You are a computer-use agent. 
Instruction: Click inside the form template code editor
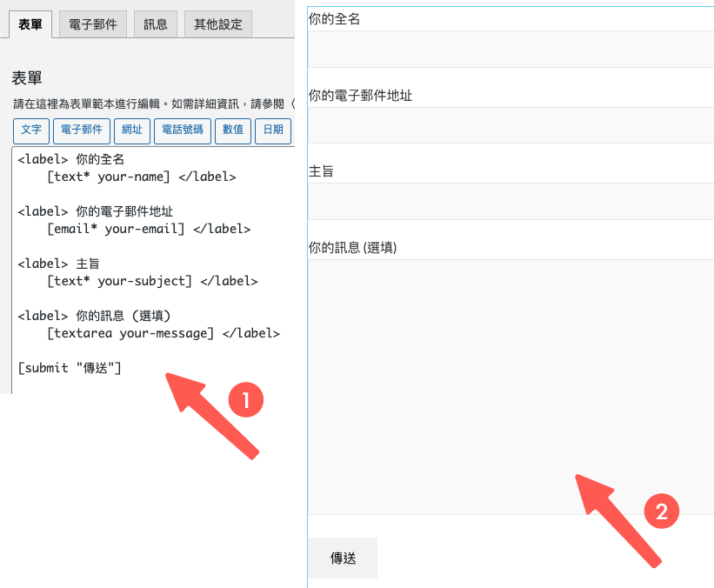(153, 271)
